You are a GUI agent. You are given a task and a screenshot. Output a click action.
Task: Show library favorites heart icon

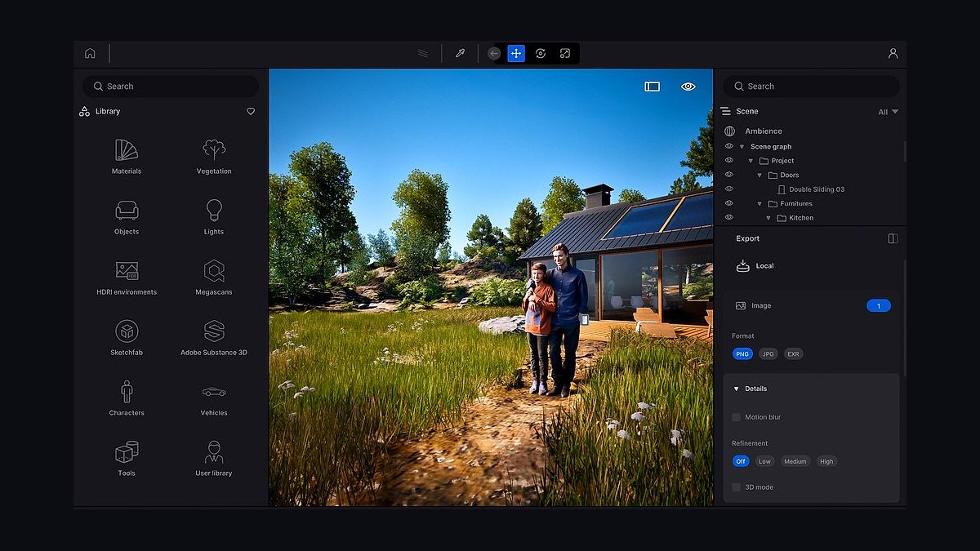point(251,111)
